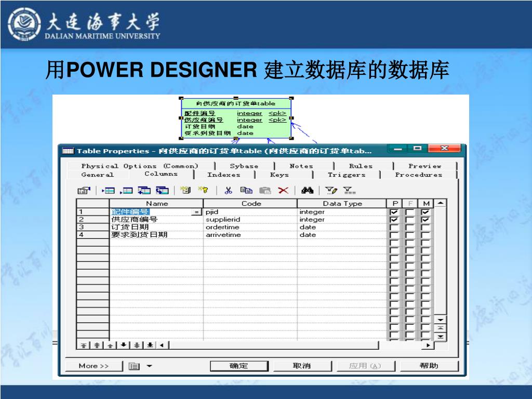Click the Add a Row toolbar icon
This screenshot has width=532, height=399.
tap(126, 191)
